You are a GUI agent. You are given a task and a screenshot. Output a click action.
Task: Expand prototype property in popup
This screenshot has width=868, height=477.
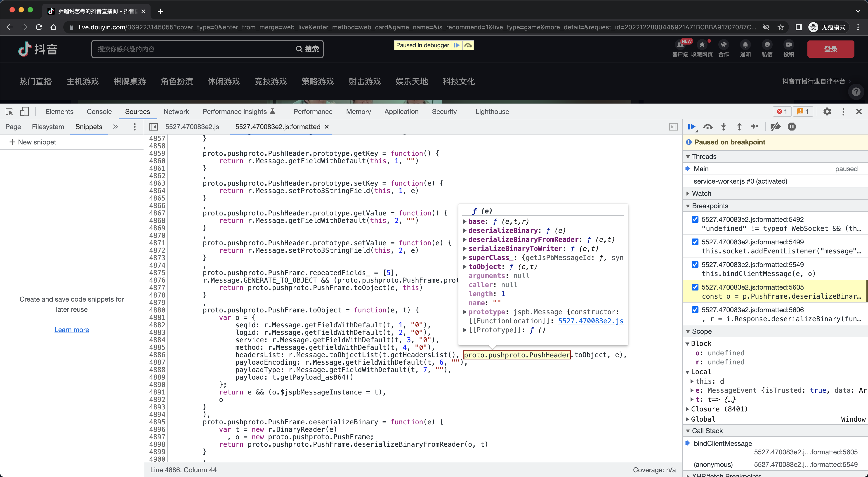tap(465, 312)
